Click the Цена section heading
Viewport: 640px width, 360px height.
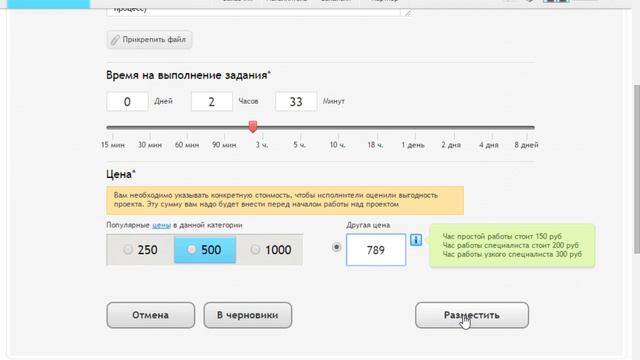(x=120, y=174)
